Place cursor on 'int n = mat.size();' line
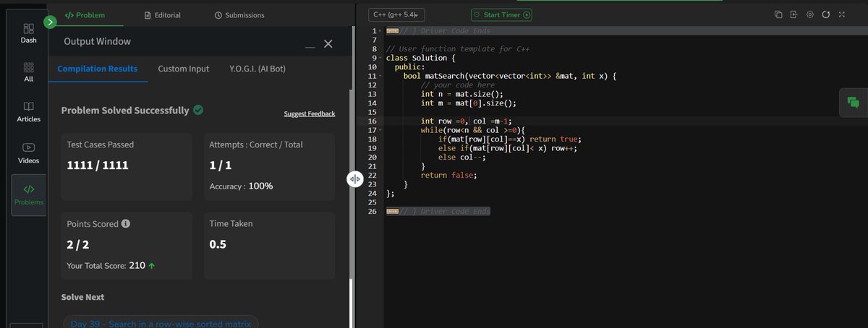 coord(461,94)
